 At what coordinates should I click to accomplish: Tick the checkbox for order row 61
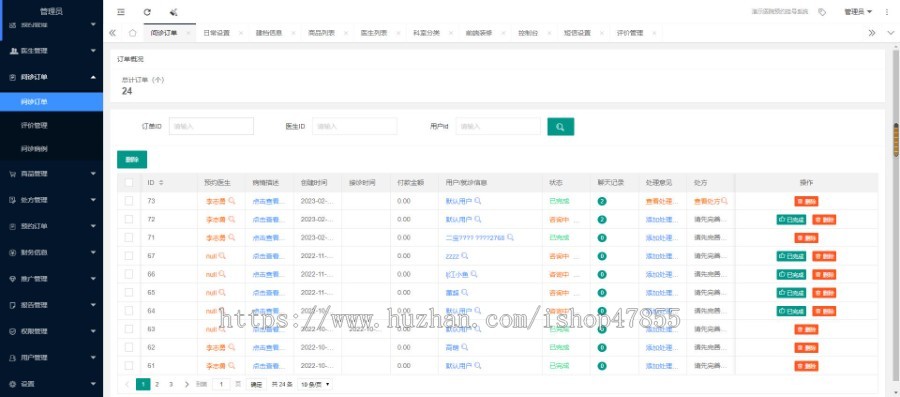[x=129, y=365]
